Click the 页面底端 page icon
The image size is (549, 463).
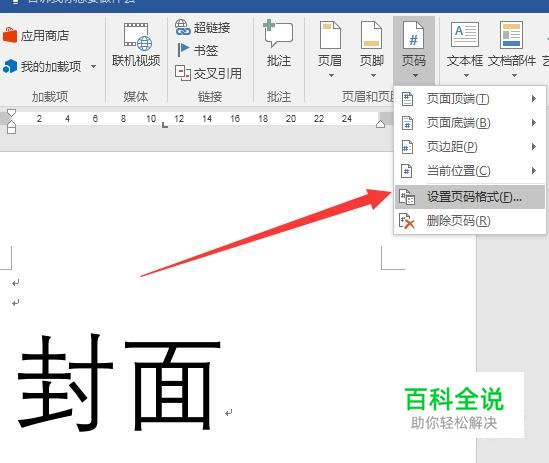click(407, 123)
